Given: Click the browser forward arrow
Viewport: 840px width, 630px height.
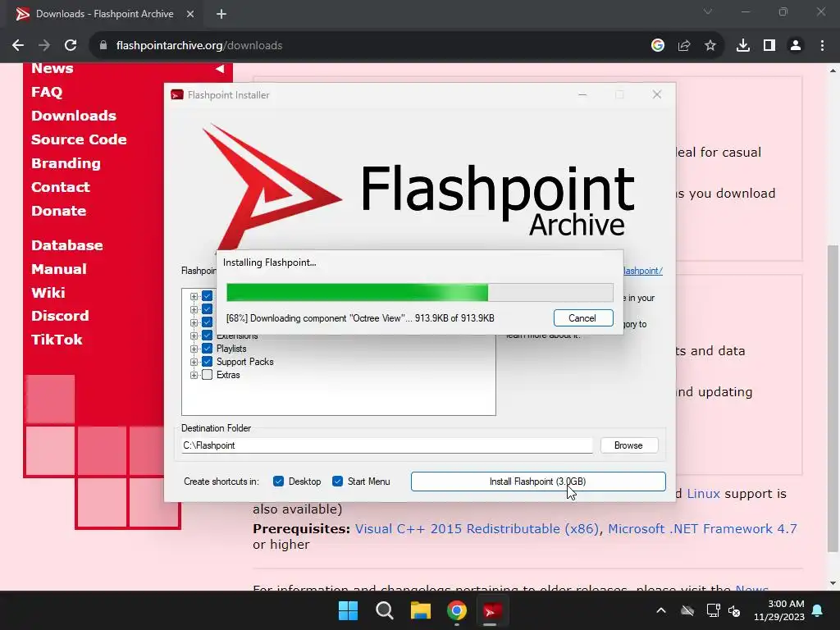Looking at the screenshot, I should click(x=44, y=46).
